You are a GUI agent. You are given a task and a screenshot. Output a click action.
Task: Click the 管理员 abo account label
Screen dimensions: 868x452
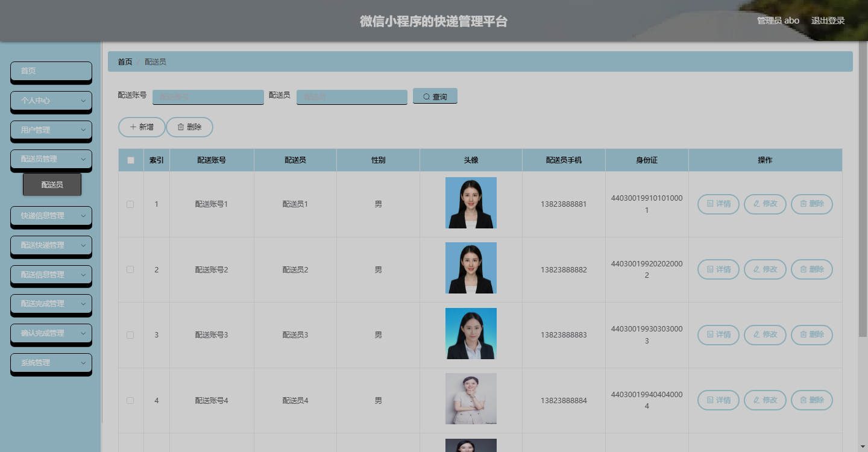tap(778, 20)
